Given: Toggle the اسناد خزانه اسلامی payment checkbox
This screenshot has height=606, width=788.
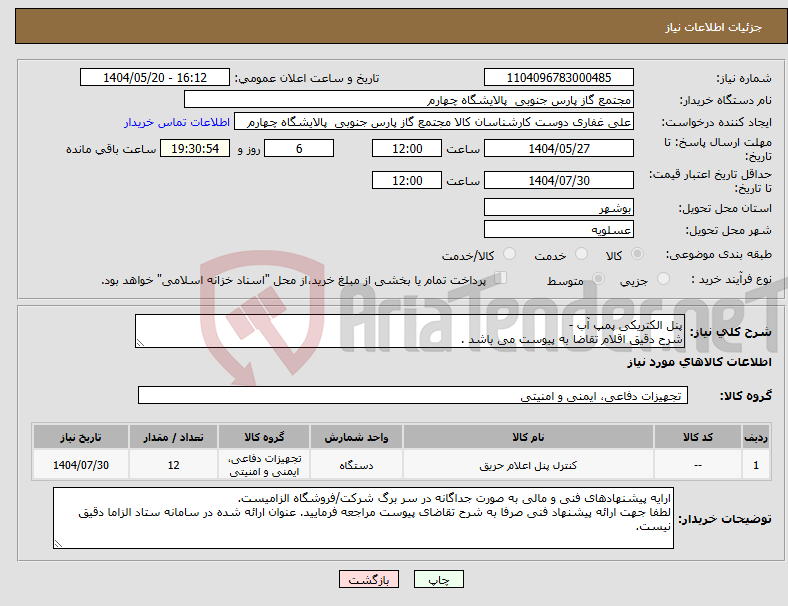Looking at the screenshot, I should pos(501,278).
